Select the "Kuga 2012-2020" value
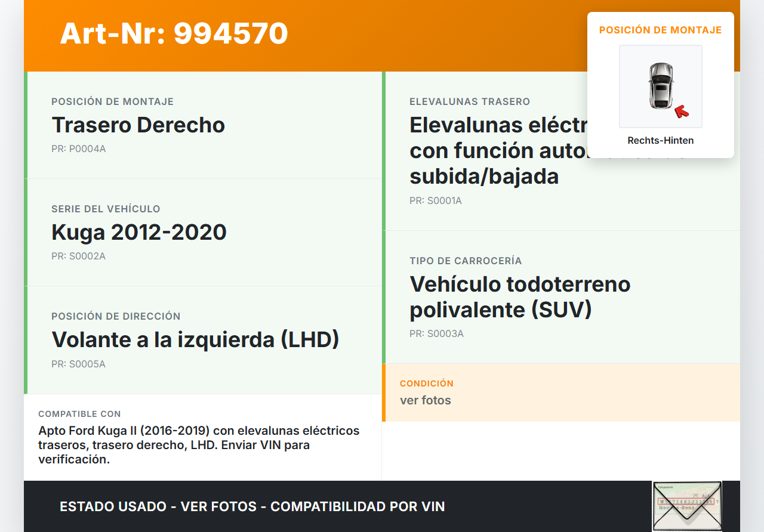Image resolution: width=764 pixels, height=532 pixels. click(x=139, y=232)
